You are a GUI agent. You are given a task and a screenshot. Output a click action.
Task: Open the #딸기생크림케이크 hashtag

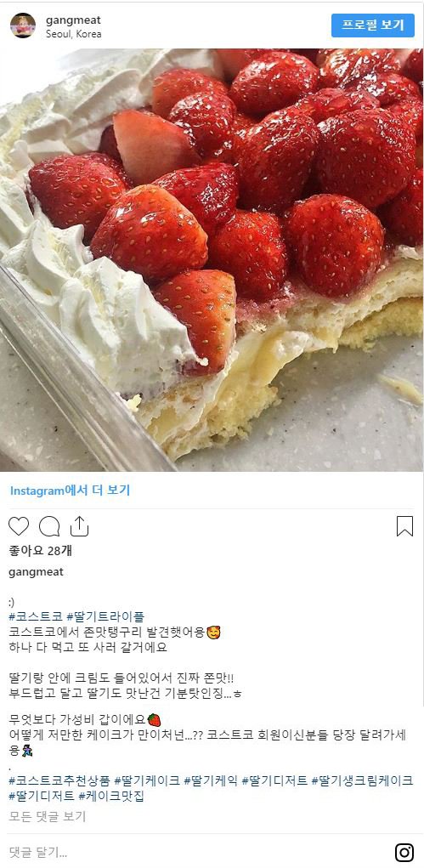tap(362, 781)
